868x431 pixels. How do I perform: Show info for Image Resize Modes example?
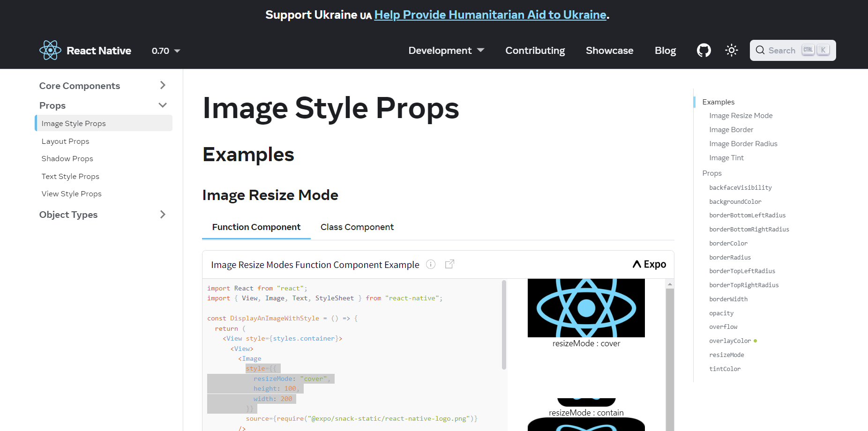coord(430,264)
